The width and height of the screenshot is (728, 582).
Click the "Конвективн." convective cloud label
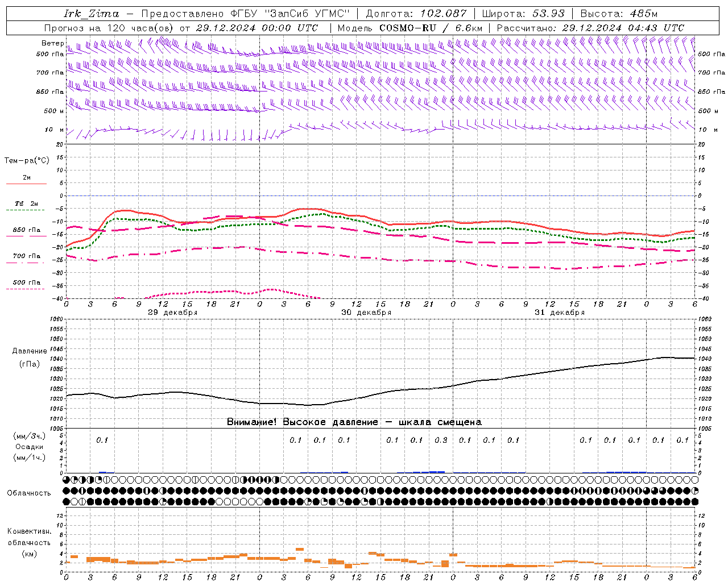(x=29, y=531)
